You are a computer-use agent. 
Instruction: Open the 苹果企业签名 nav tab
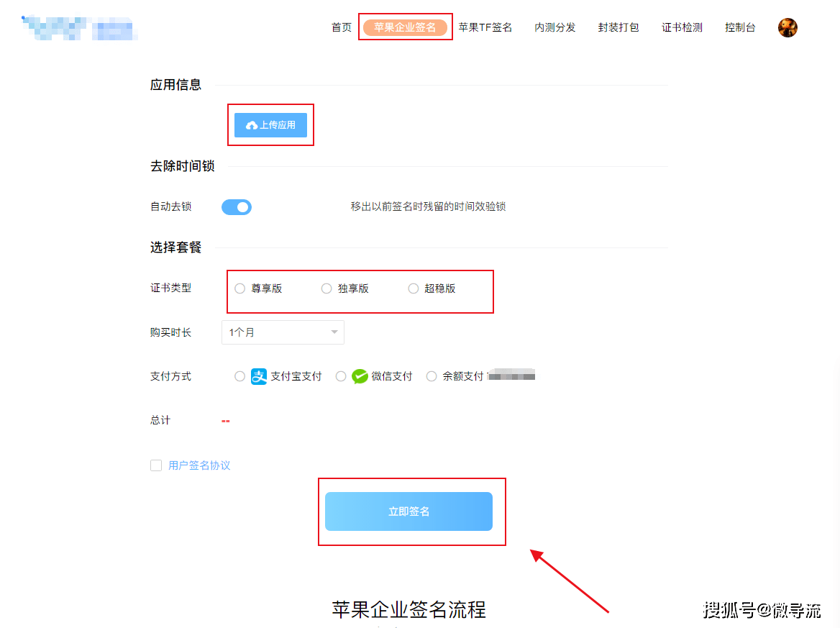click(x=405, y=27)
